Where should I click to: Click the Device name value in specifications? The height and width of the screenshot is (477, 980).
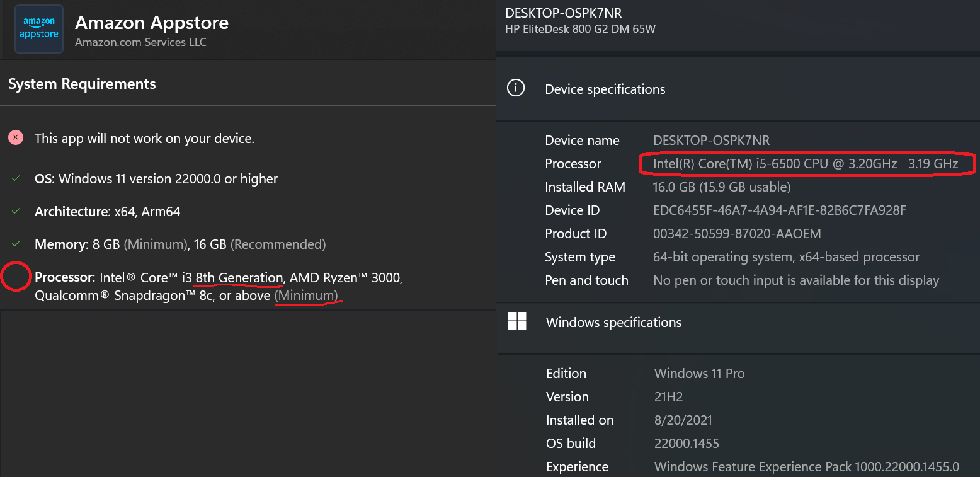[712, 140]
